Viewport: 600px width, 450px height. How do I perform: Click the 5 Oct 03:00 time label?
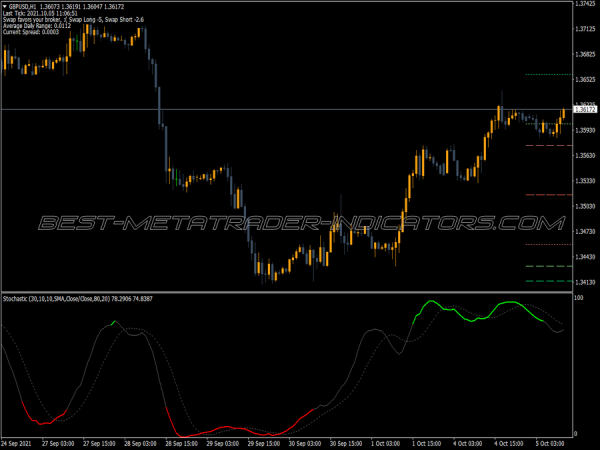point(550,443)
